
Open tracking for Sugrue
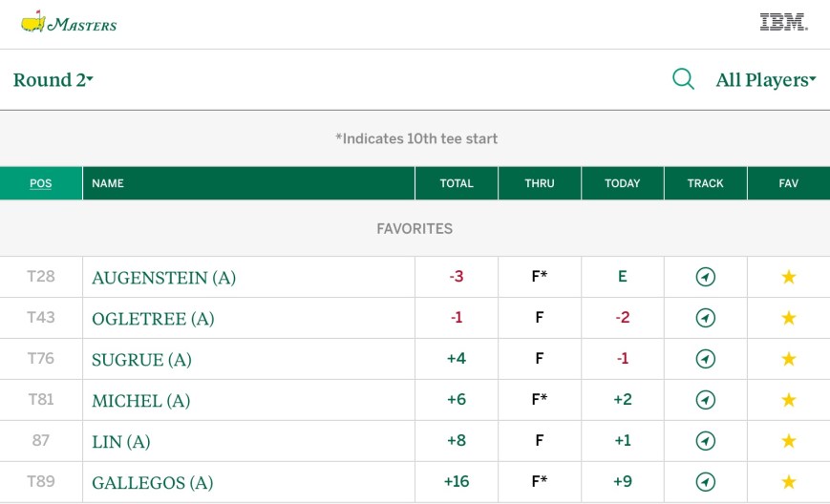[x=705, y=360]
